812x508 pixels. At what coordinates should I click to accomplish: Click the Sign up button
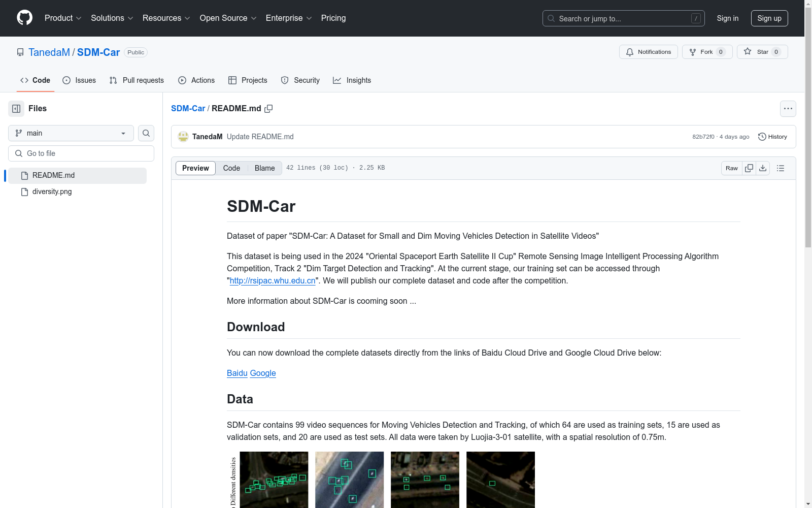(769, 18)
